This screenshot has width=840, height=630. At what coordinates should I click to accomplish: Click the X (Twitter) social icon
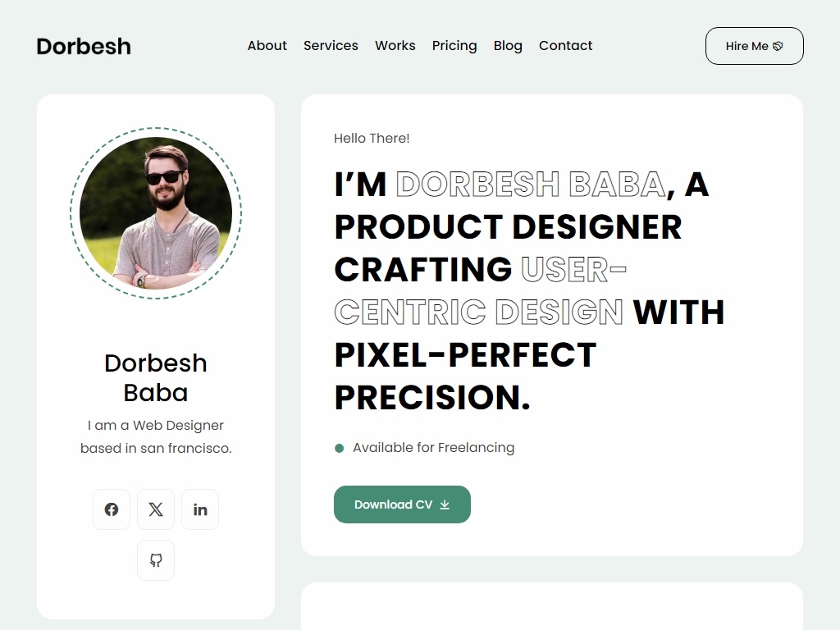pyautogui.click(x=156, y=509)
